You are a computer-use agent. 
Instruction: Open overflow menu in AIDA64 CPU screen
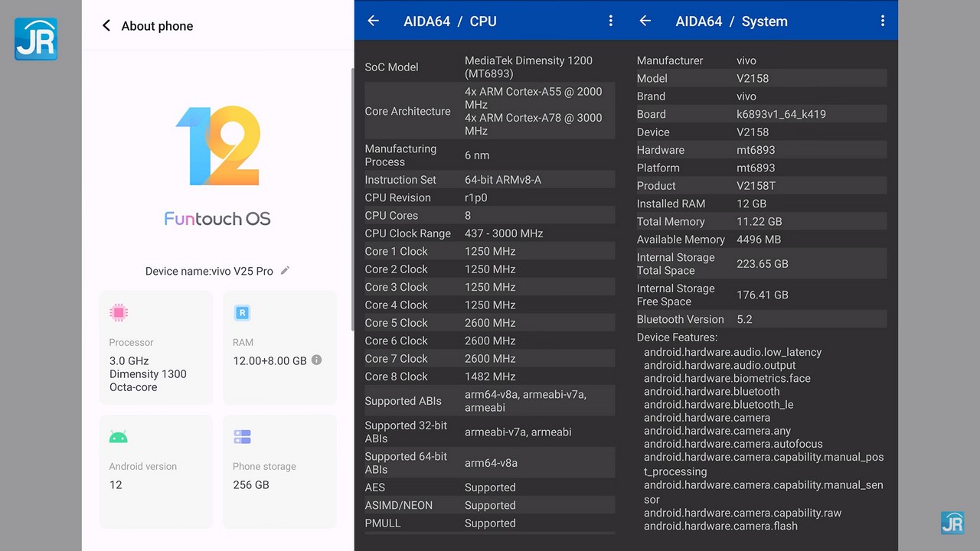point(610,21)
